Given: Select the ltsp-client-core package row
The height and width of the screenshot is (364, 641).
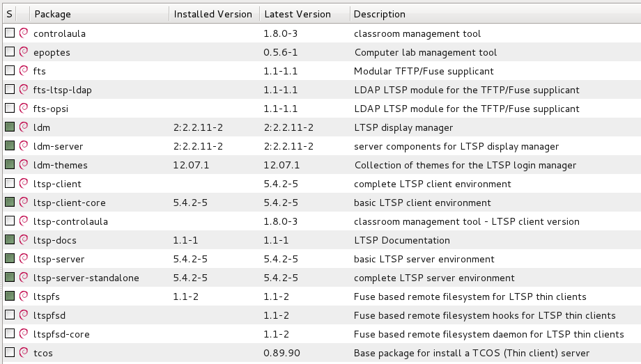Looking at the screenshot, I should pyautogui.click(x=70, y=203).
